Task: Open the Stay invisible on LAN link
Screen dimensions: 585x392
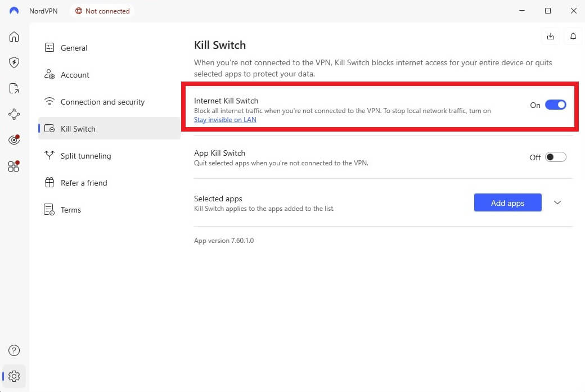Action: [225, 120]
